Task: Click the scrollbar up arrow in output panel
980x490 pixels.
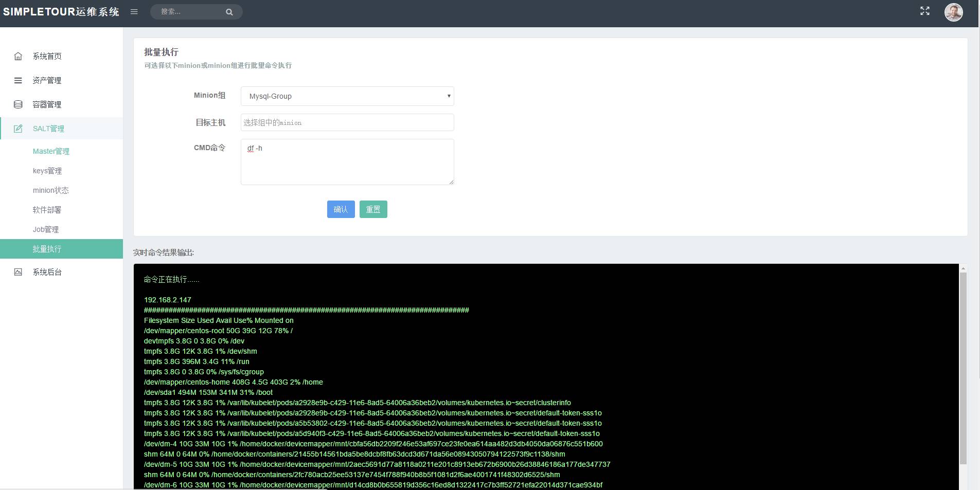Action: tap(963, 268)
